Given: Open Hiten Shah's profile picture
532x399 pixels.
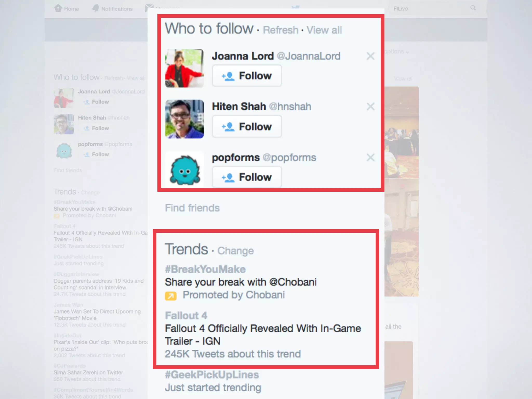Looking at the screenshot, I should 184,119.
